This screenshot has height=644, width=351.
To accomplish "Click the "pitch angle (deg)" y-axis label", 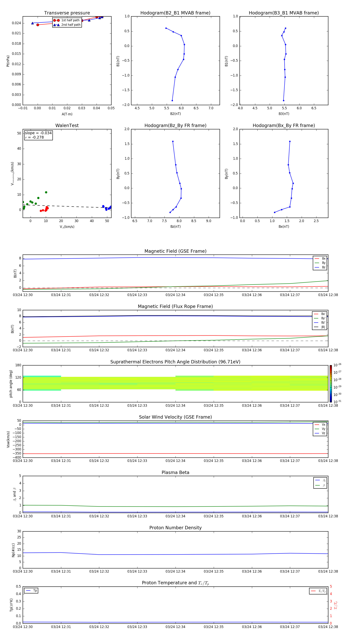I will [x=11, y=384].
